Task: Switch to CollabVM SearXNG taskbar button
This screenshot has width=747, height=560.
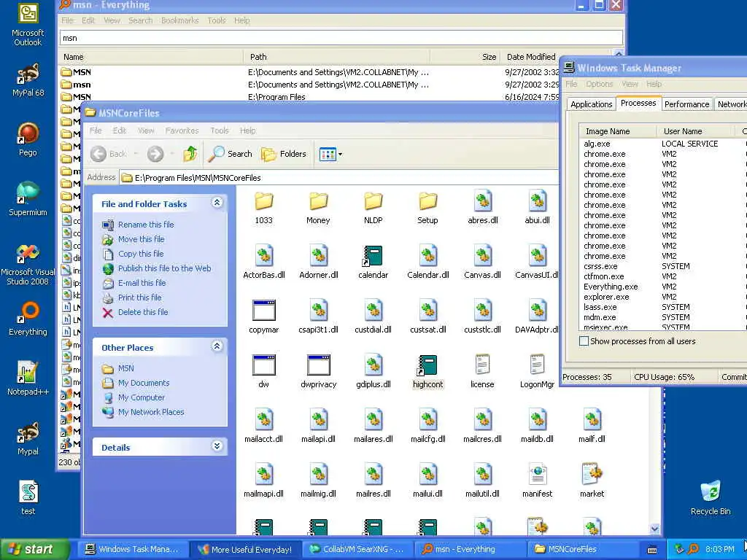Action: [356, 550]
